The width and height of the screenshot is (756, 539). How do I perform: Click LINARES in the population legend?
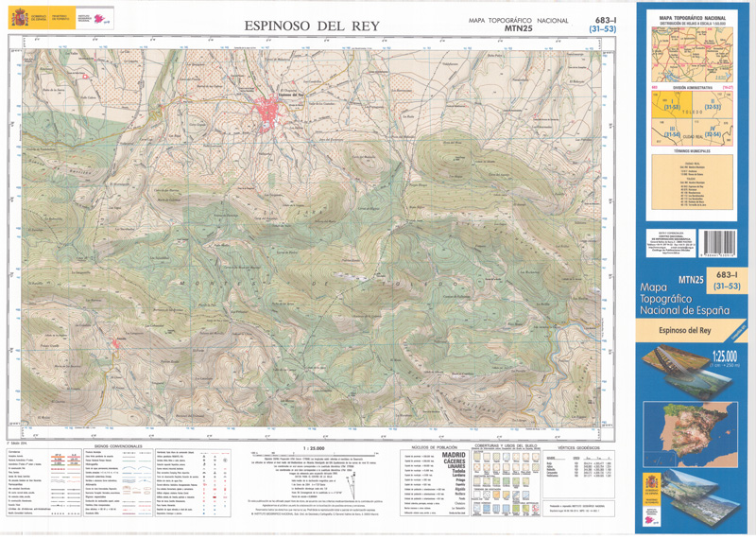(x=456, y=466)
